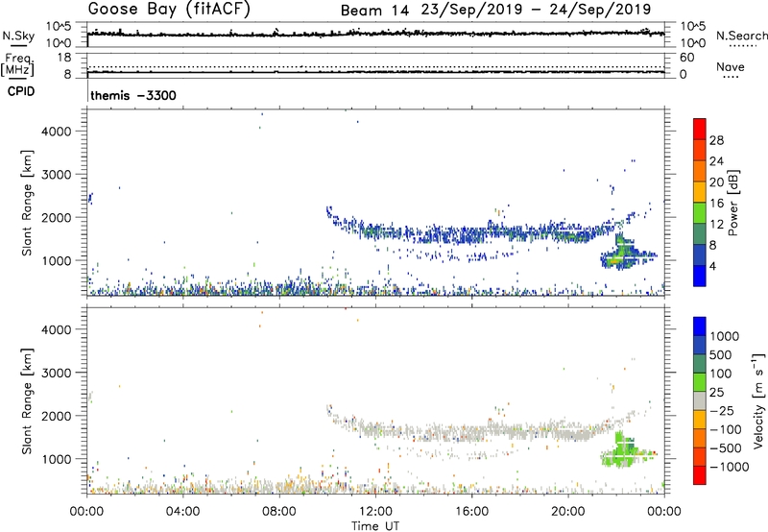Click the yellow-green 12–16 dB power color band
The height and width of the screenshot is (532, 768).
700,213
